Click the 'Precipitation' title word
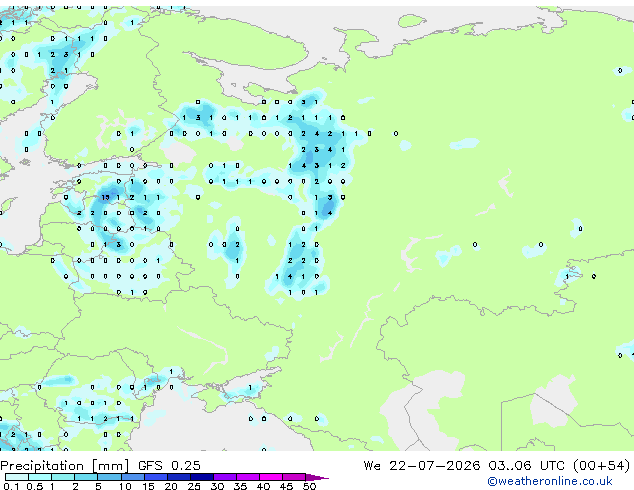Screen dimensions: 634x490 coord(42,466)
